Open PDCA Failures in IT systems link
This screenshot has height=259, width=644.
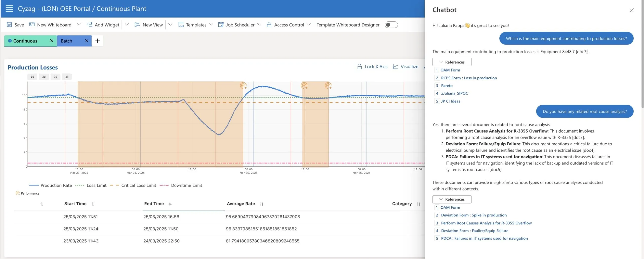(x=484, y=238)
